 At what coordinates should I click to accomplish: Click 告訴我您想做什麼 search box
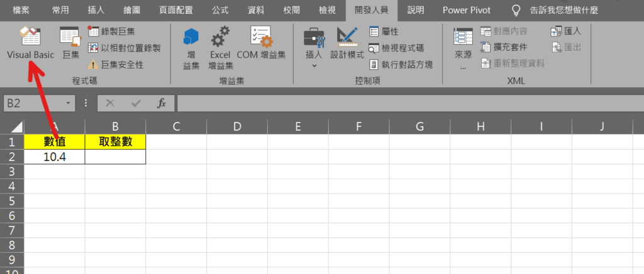click(x=564, y=10)
